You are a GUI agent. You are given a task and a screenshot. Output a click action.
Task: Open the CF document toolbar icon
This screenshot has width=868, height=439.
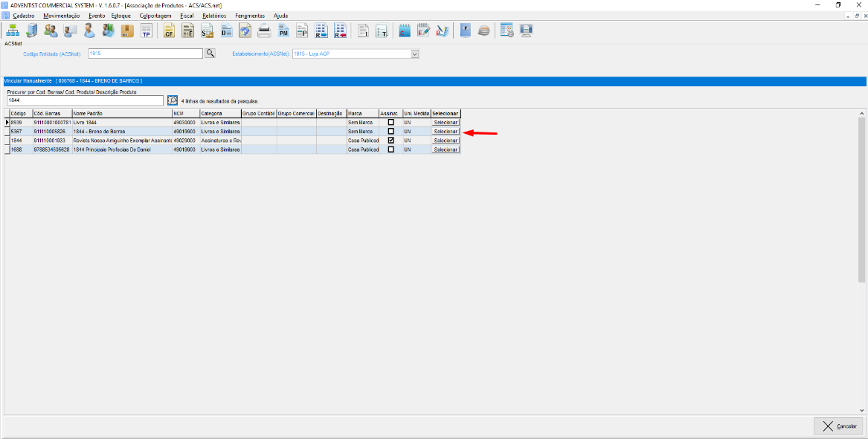coord(170,31)
